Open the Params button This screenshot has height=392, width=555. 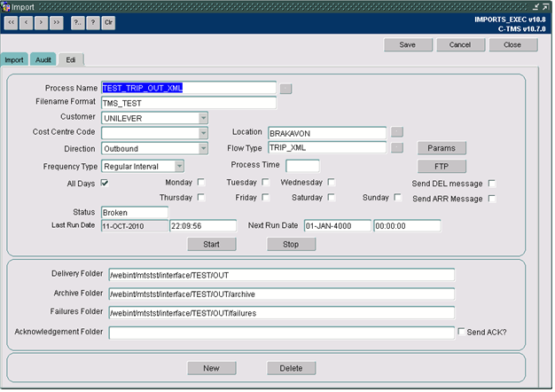[442, 148]
